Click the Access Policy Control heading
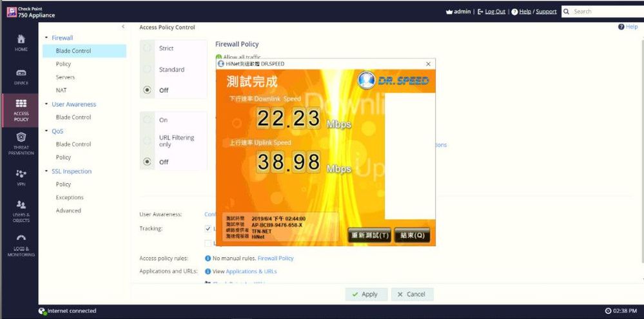The height and width of the screenshot is (319, 644). pos(167,27)
